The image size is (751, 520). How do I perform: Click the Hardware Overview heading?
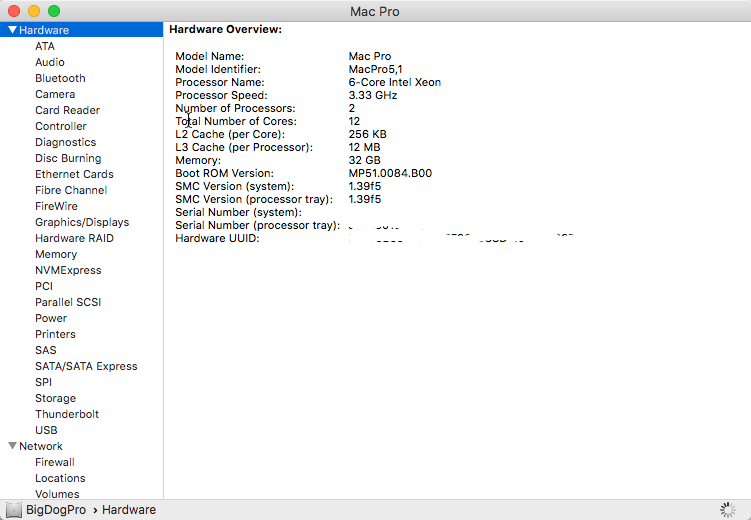pos(226,29)
